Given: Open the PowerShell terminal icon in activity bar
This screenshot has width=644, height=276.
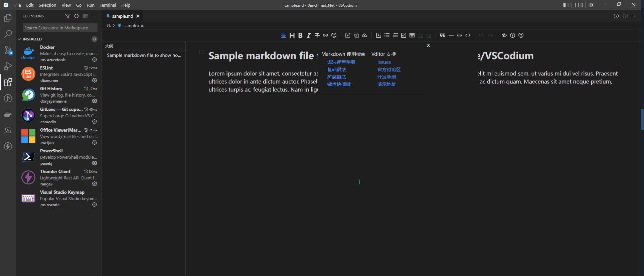Looking at the screenshot, I should (8, 130).
